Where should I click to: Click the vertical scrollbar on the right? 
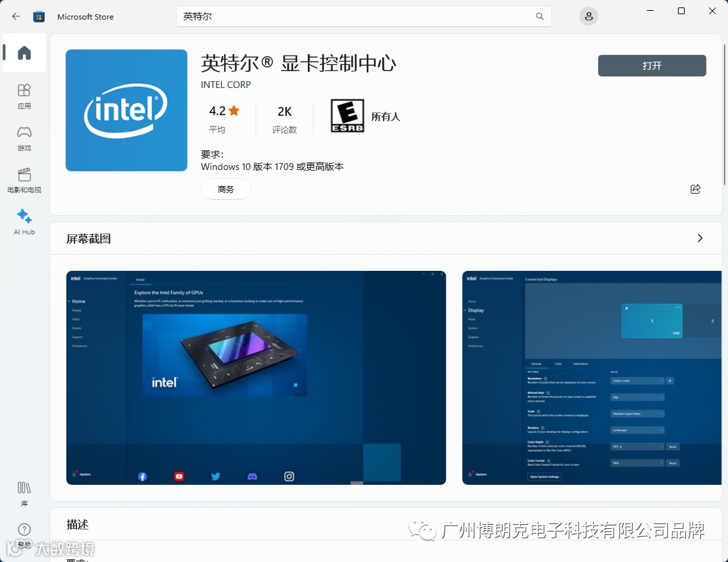(x=725, y=114)
